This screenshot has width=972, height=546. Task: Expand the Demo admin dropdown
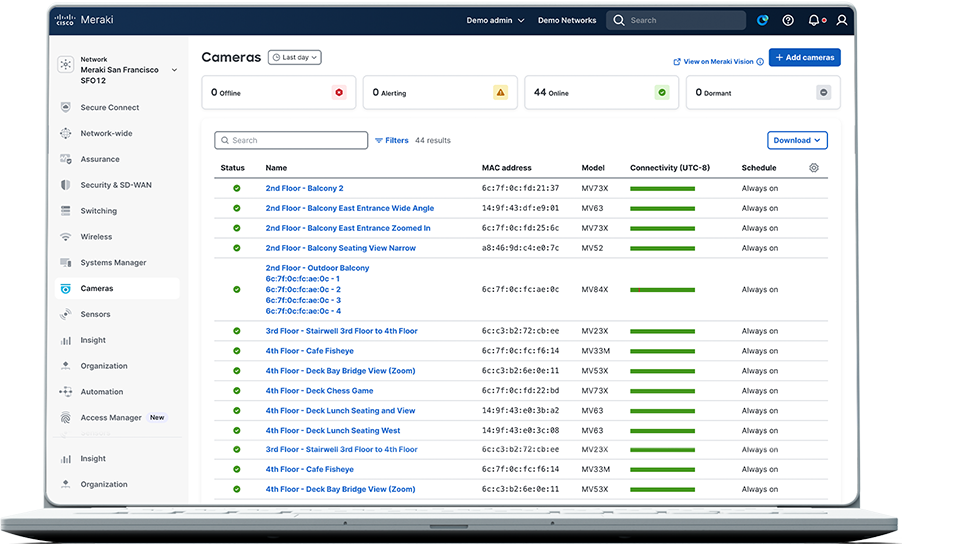click(495, 20)
